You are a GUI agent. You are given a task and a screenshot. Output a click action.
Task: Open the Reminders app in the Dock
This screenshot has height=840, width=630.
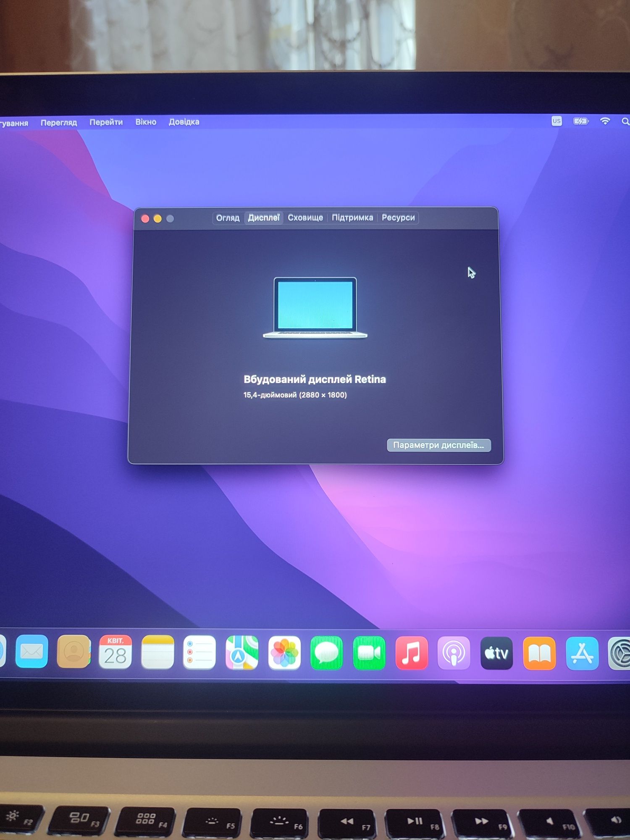[x=199, y=652]
